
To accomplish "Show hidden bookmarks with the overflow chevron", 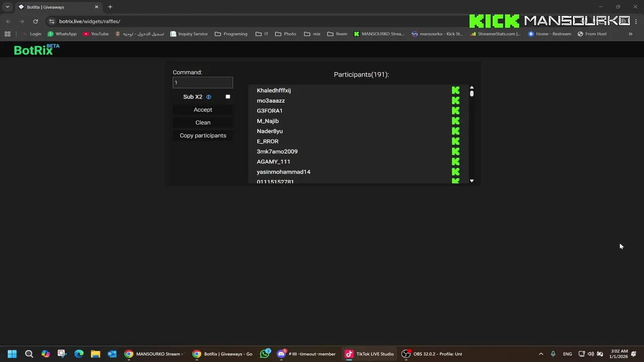I will point(630,34).
